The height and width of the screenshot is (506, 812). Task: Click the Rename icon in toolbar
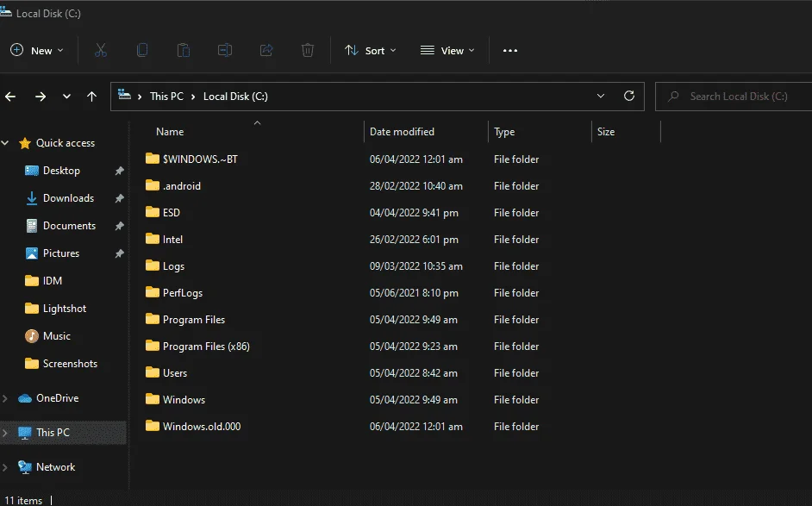click(225, 50)
